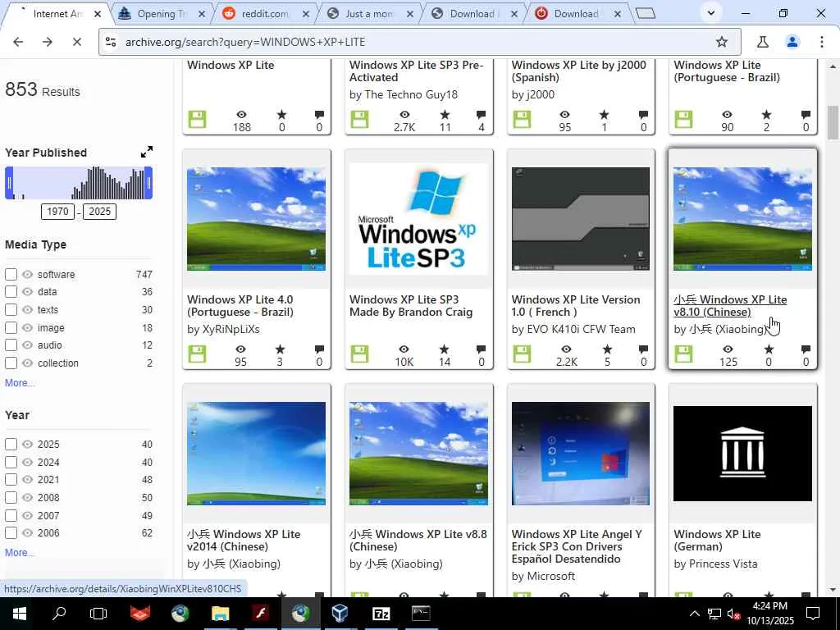Stop loading the page
840x630 pixels.
[76, 42]
